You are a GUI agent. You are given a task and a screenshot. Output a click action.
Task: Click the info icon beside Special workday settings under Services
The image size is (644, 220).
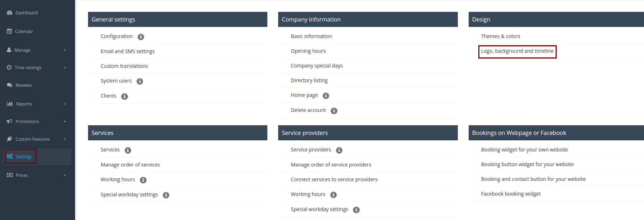[x=166, y=195]
